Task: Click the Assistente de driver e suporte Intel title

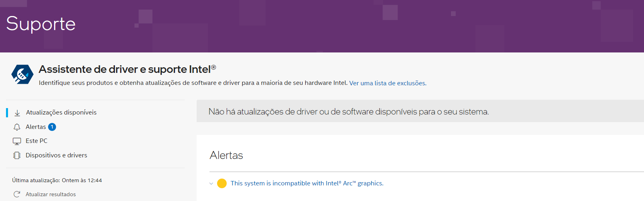Action: tap(127, 69)
